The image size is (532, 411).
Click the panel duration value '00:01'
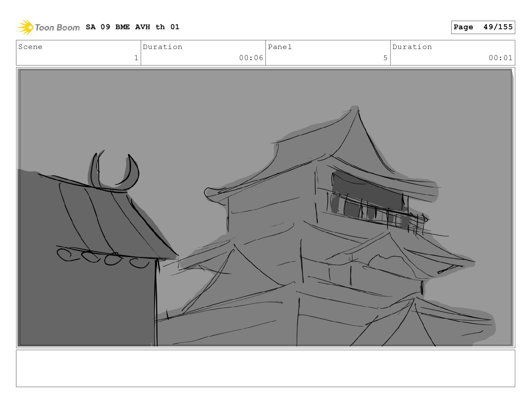[501, 58]
